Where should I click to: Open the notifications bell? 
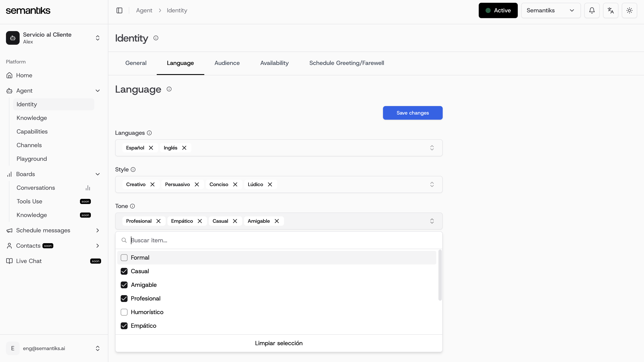[592, 10]
